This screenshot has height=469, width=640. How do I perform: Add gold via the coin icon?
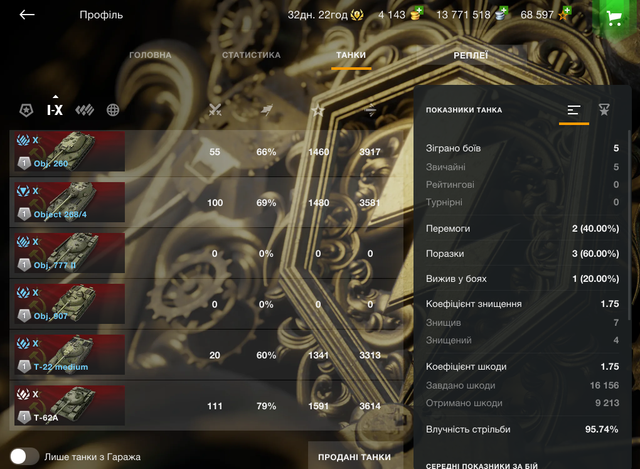[416, 13]
